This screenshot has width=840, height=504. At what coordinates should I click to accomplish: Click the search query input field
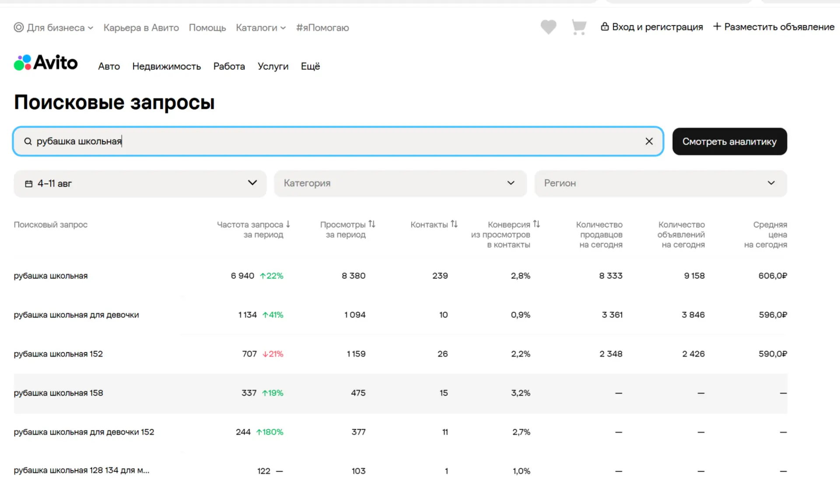tap(338, 141)
